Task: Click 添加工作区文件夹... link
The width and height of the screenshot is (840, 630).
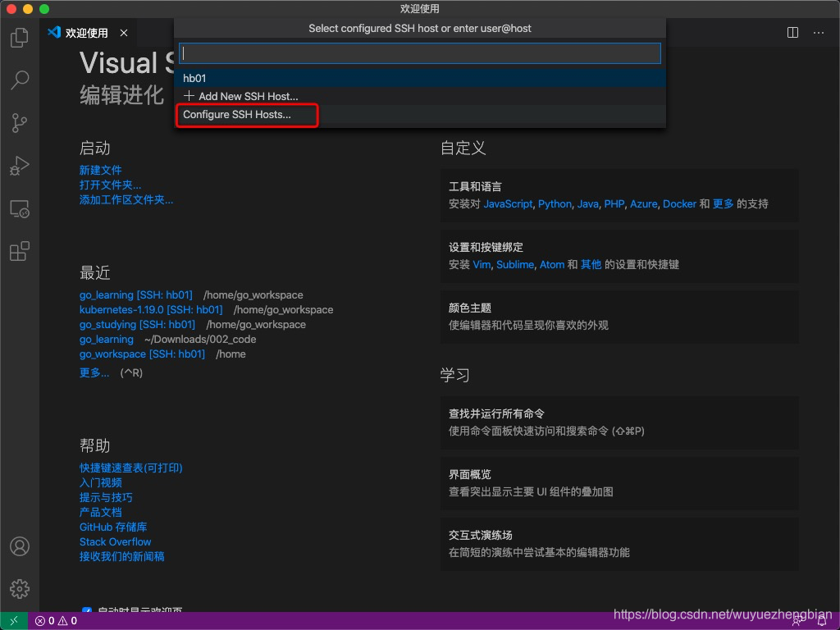Action: point(126,200)
